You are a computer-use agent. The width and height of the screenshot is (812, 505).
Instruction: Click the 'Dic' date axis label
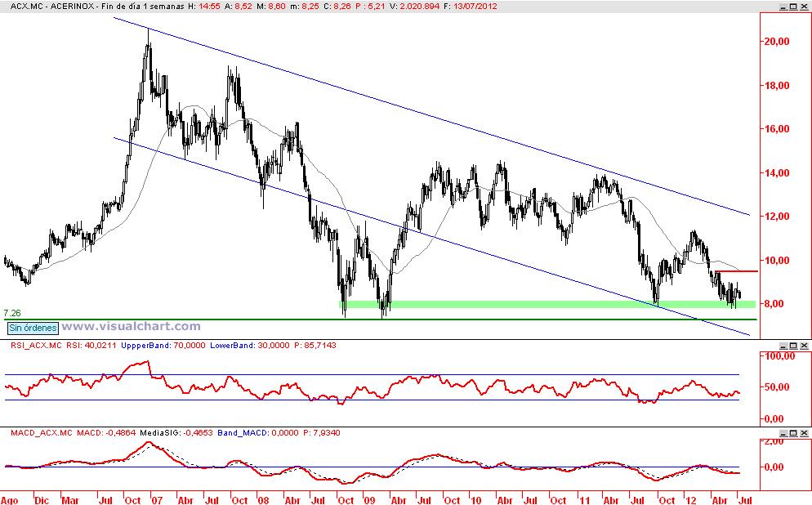coord(42,500)
